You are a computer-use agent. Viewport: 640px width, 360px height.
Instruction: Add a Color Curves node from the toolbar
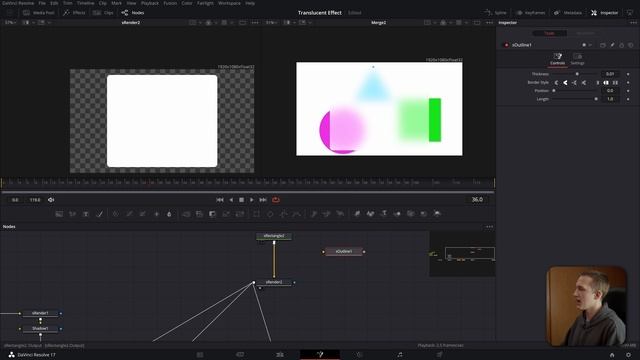(129, 214)
